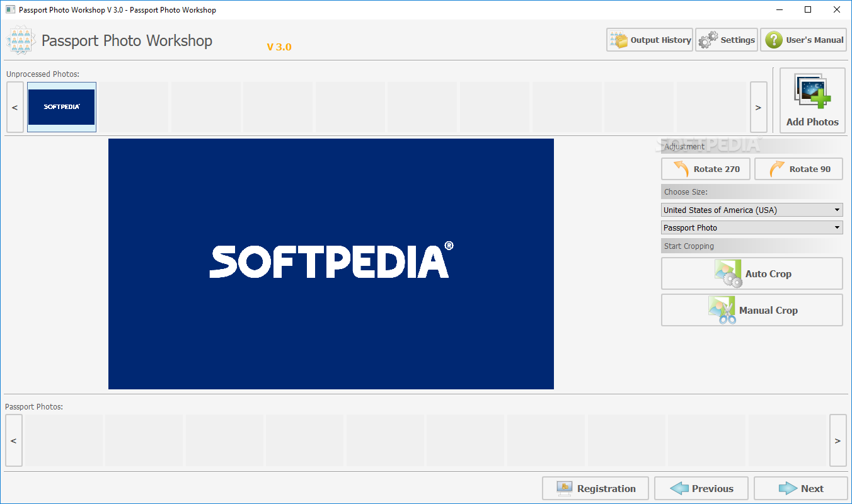The width and height of the screenshot is (852, 504).
Task: Proceed with the Next button
Action: (800, 488)
